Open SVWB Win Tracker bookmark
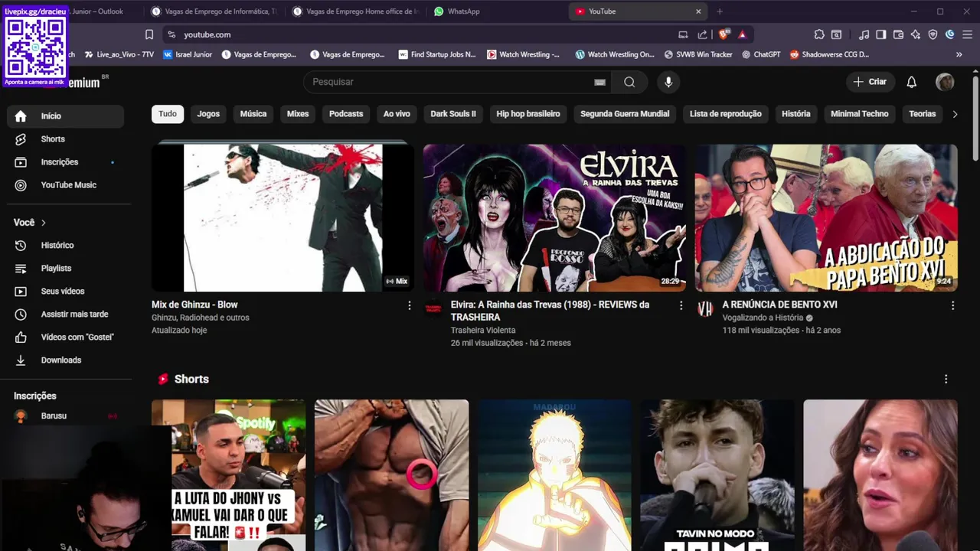The image size is (980, 551). (x=698, y=54)
